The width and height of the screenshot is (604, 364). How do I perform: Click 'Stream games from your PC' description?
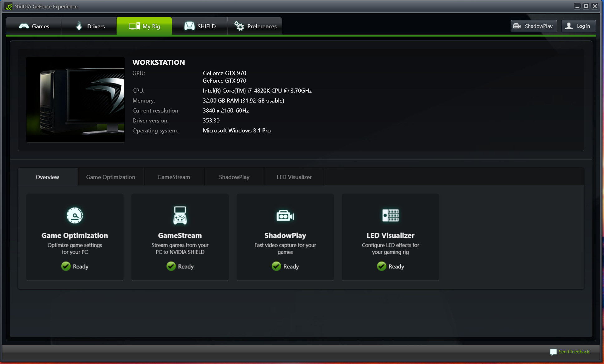(180, 249)
